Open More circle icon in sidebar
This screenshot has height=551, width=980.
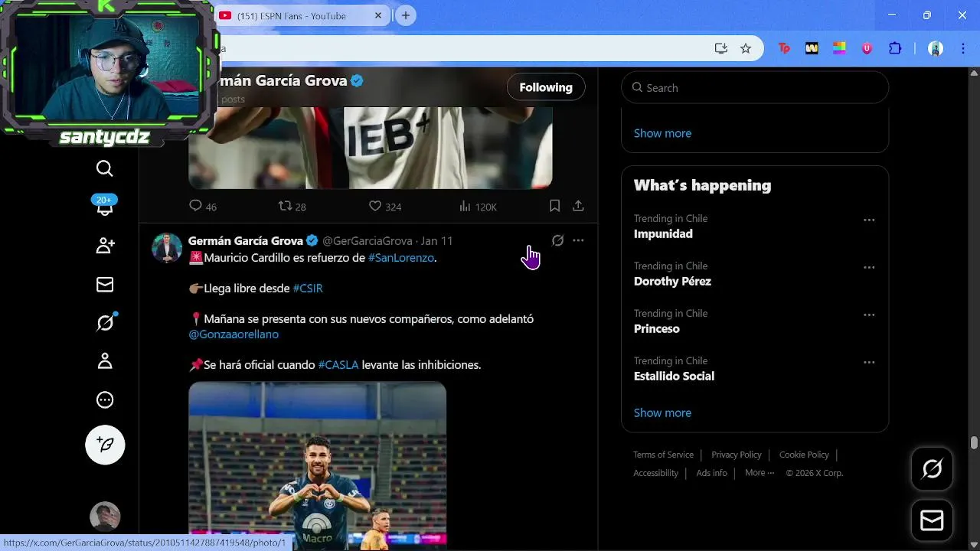tap(105, 399)
